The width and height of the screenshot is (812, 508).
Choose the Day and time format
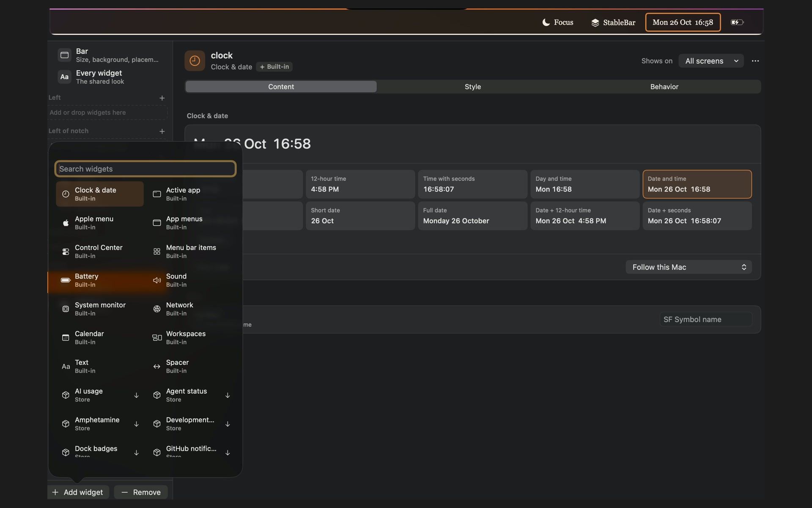[585, 184]
